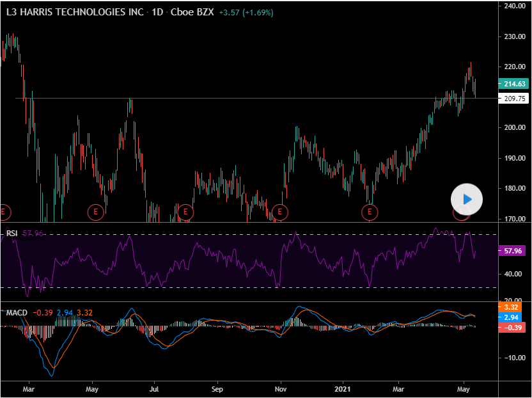This screenshot has width=532, height=398.
Task: Click the Cboe BZX exchange label
Action: (x=192, y=12)
